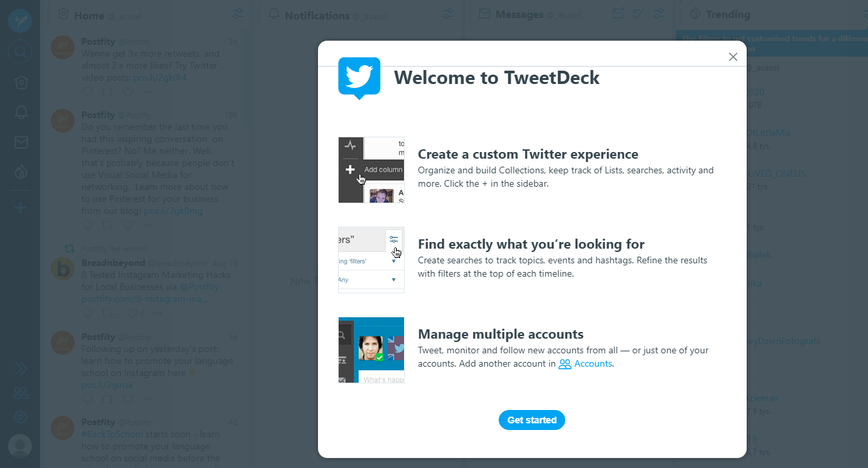This screenshot has height=468, width=868.
Task: Retweet the Pinterest conversation tweet
Action: point(107,225)
